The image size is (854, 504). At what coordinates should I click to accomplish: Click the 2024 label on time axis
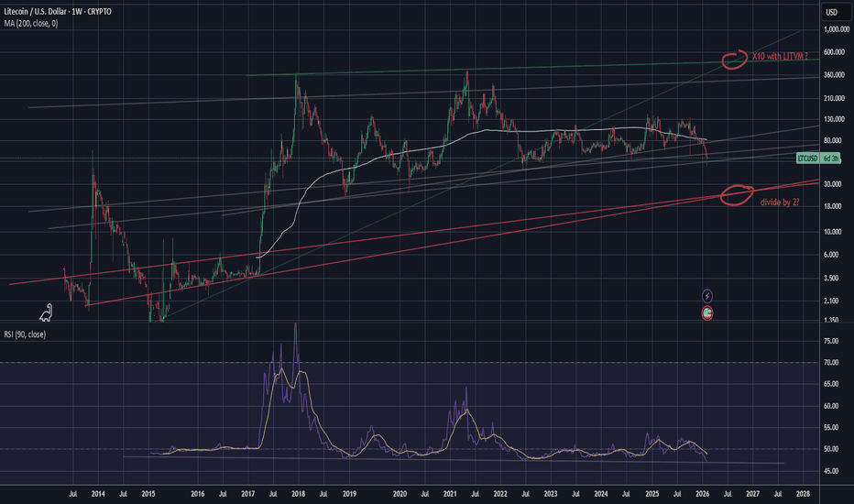point(601,494)
